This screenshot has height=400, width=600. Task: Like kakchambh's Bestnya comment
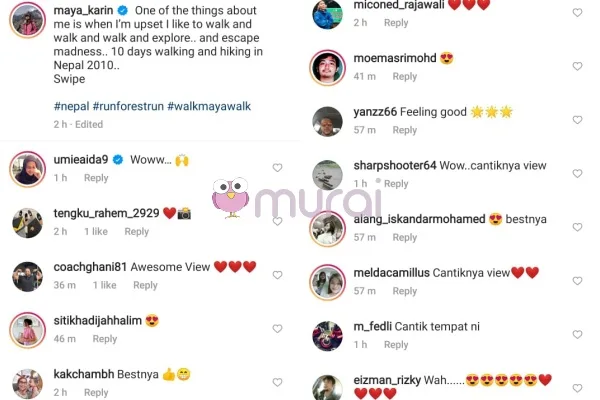[x=277, y=382]
